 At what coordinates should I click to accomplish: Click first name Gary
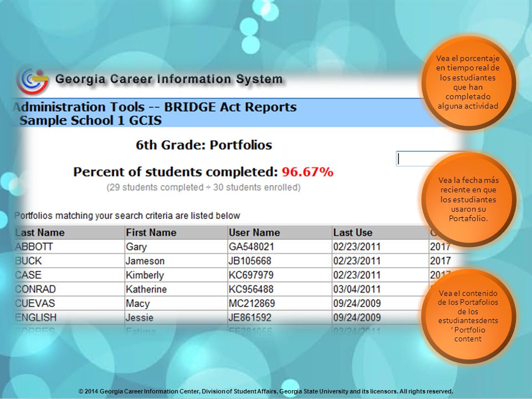pyautogui.click(x=136, y=247)
